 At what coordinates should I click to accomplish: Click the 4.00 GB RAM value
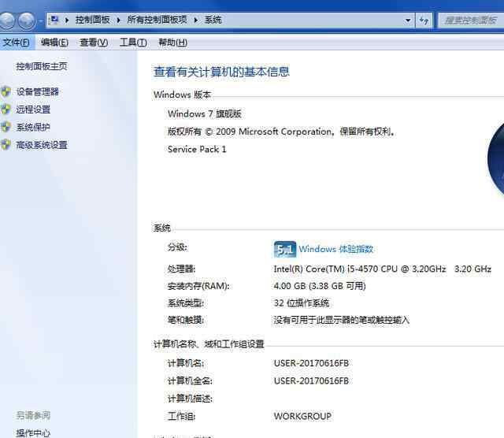320,286
